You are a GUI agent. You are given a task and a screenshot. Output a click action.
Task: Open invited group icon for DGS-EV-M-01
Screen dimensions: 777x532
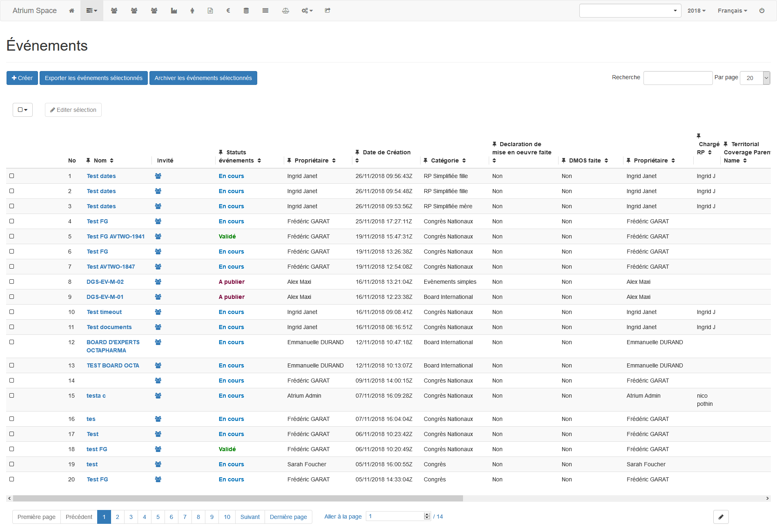tap(158, 297)
